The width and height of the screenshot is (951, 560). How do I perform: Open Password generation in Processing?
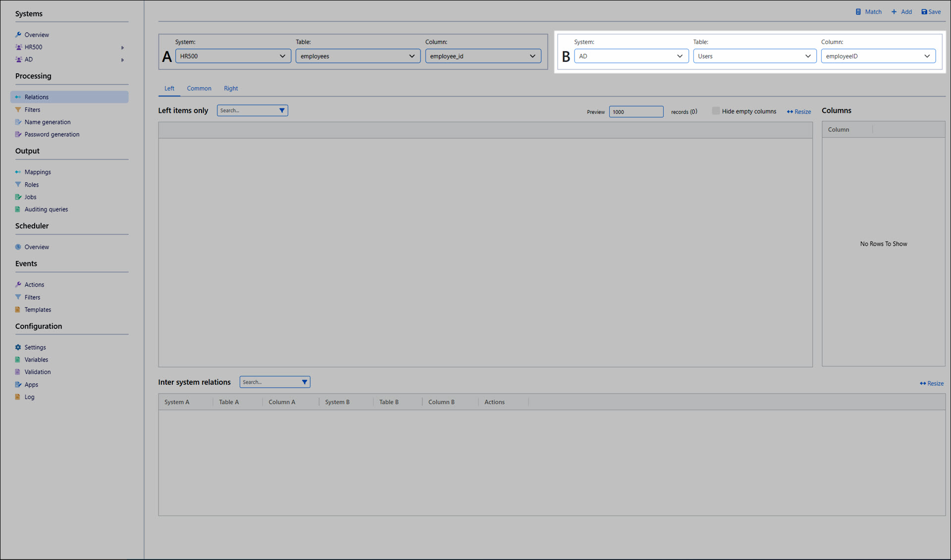[52, 135]
